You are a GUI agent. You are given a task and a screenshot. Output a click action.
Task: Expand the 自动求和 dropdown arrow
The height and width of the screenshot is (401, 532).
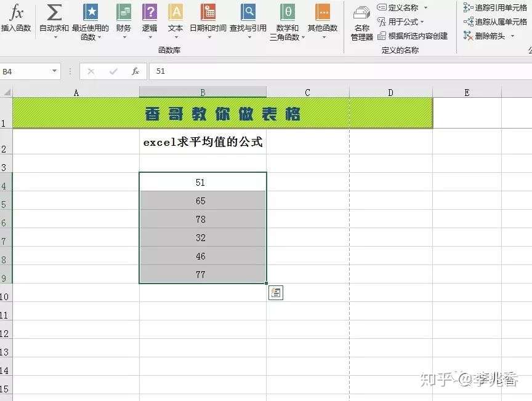click(x=55, y=37)
